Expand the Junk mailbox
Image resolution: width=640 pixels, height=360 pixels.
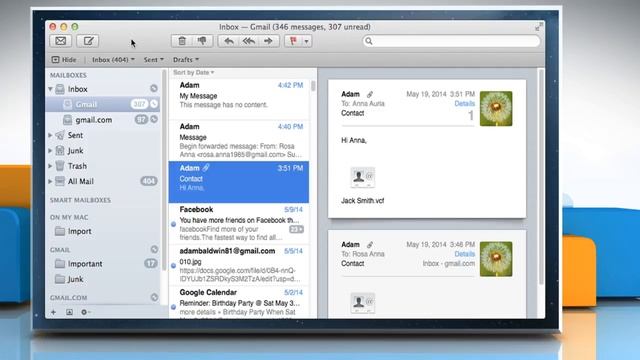point(50,151)
